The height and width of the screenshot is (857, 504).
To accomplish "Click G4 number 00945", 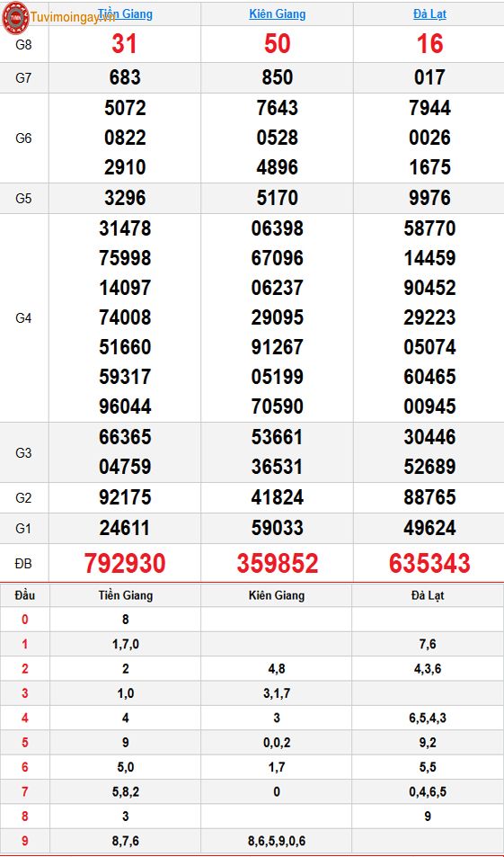I will 429,406.
